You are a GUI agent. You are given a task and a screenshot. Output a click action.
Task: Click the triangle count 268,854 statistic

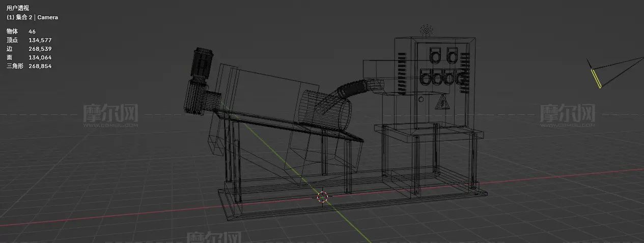coord(40,66)
